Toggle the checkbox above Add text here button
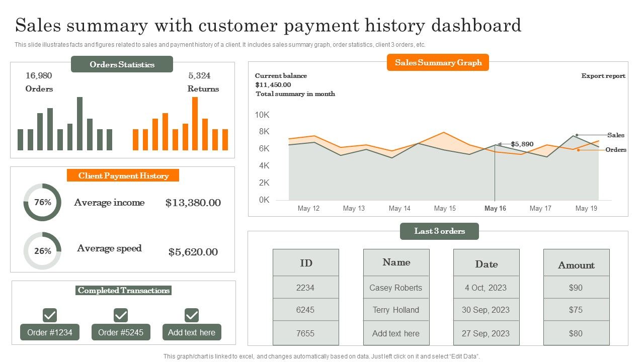Screen dimensions: 644x362 [x=192, y=315]
